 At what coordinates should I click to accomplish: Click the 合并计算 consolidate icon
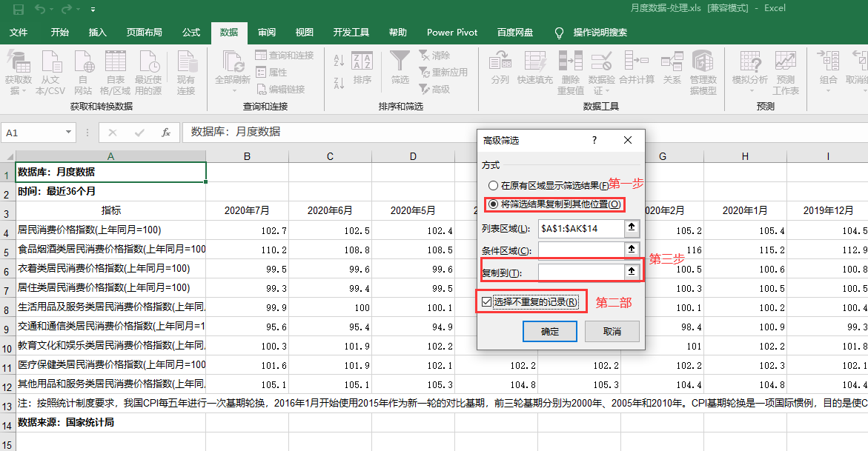(x=637, y=67)
